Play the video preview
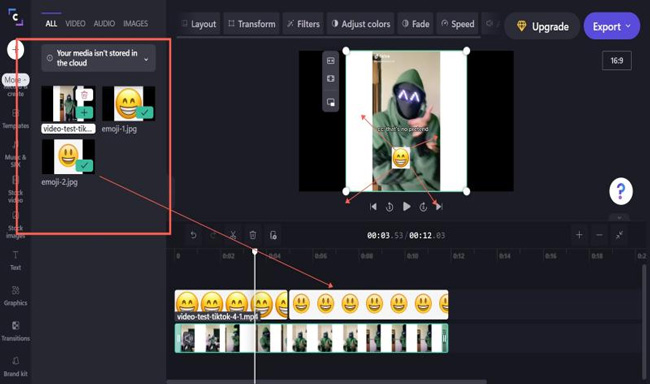 406,206
